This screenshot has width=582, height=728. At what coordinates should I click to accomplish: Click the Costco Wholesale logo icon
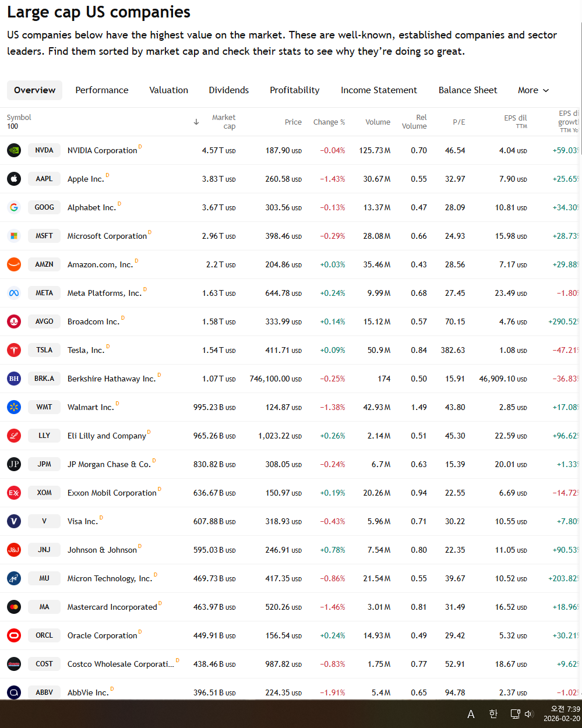tap(14, 664)
